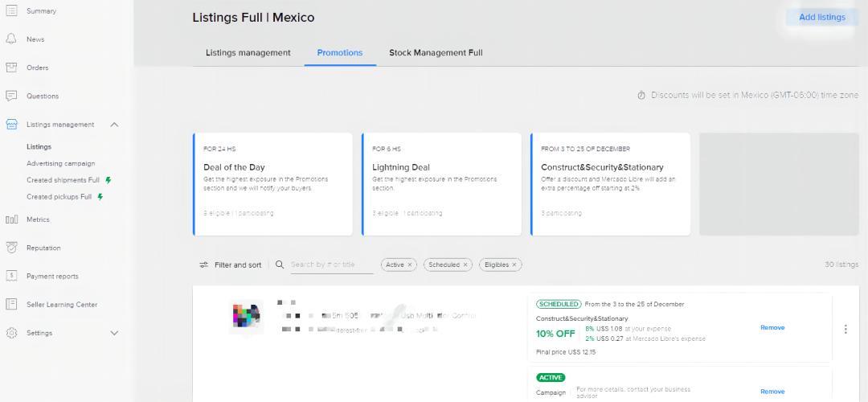Expand the Settings sidebar section

point(114,333)
